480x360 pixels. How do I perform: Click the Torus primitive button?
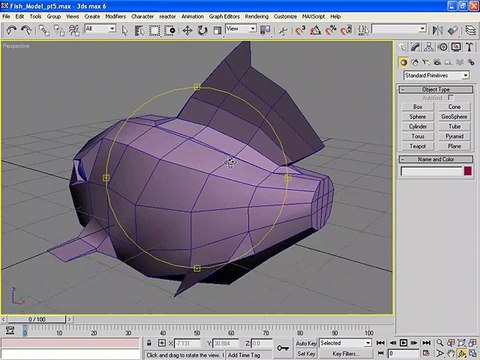(418, 136)
